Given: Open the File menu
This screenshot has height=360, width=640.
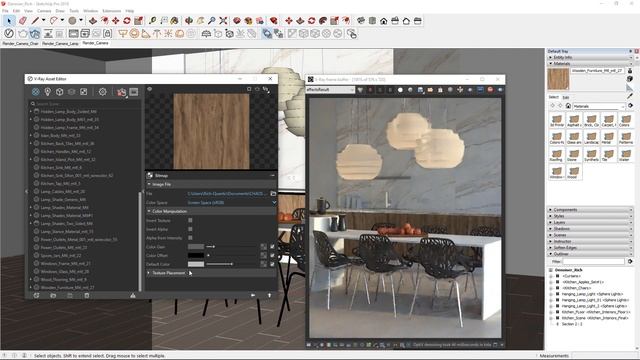Looking at the screenshot, I should 5,11.
